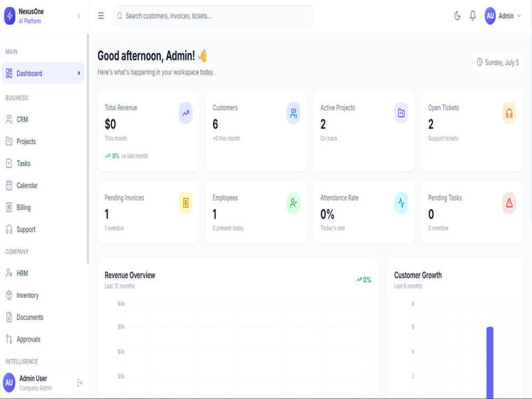This screenshot has width=532, height=399.
Task: Open the HRM module
Action: tap(43, 273)
